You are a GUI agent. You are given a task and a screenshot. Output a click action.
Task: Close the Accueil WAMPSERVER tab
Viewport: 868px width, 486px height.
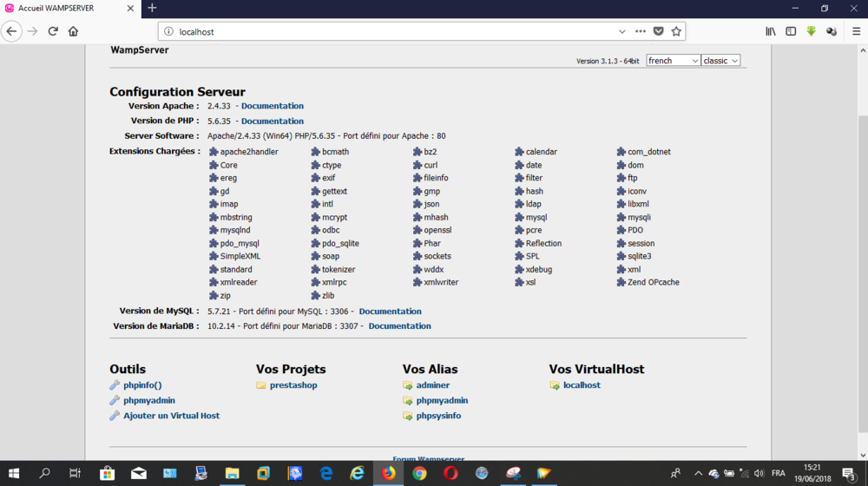pos(130,9)
